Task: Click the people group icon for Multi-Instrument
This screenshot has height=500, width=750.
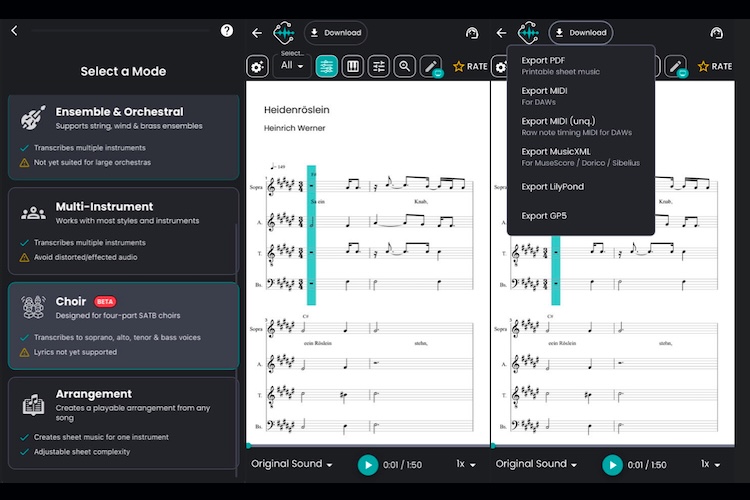Action: [x=33, y=213]
